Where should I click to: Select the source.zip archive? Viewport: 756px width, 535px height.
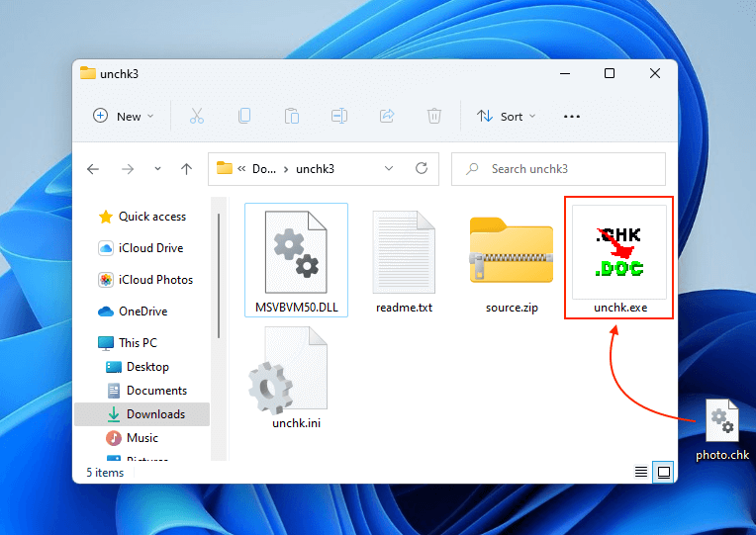[x=512, y=259]
